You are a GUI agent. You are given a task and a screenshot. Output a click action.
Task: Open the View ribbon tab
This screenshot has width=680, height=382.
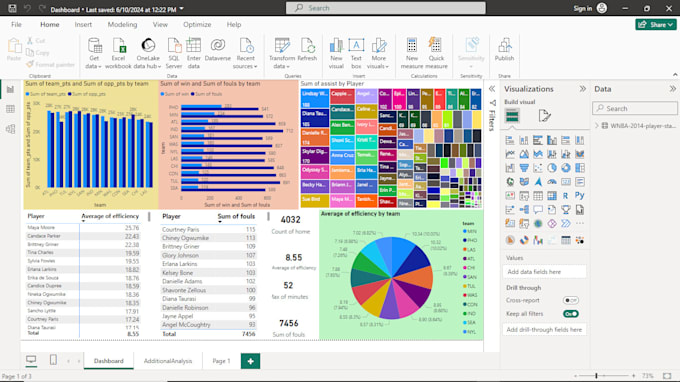point(160,25)
